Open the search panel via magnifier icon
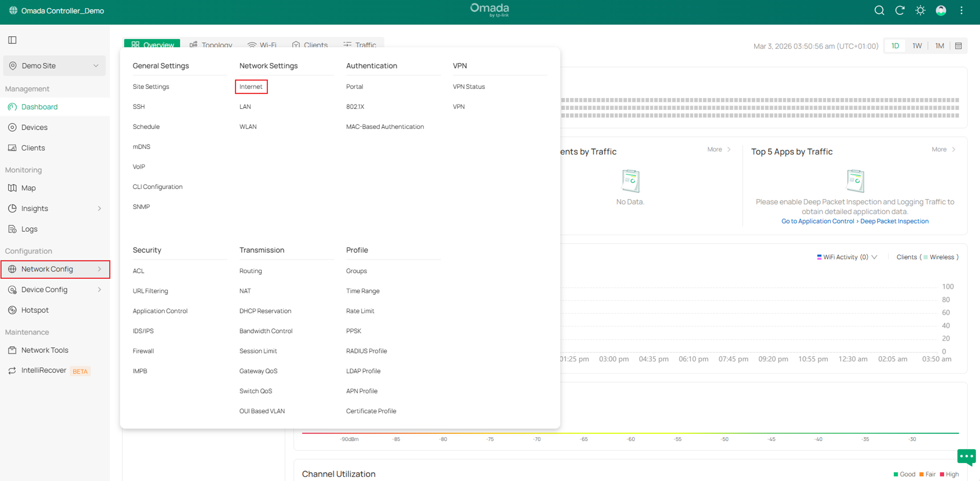This screenshot has height=481, width=980. 880,10
